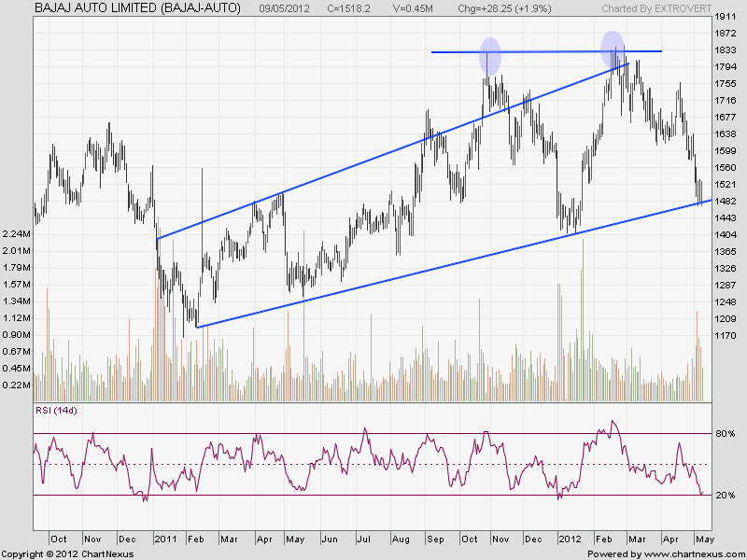Click the 1482 price axis label
This screenshot has height=560, width=747.
[725, 201]
